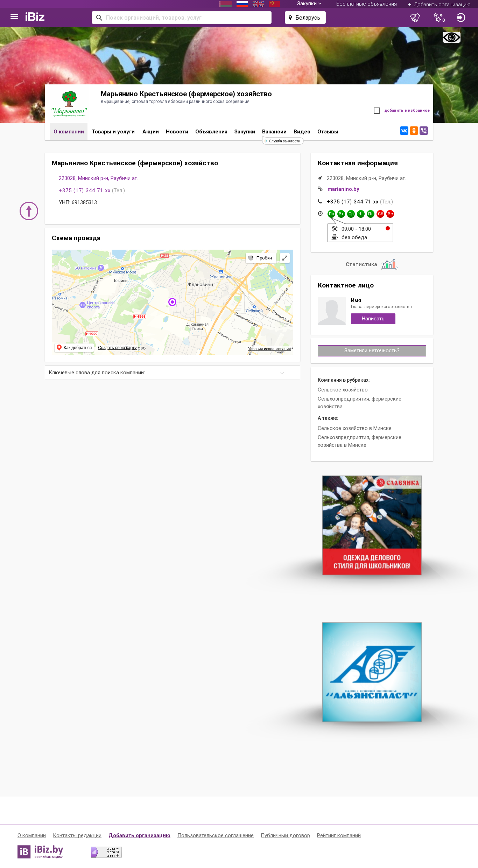Toggle Пробки traffic layer on map
This screenshot has width=478, height=868.
(x=260, y=258)
